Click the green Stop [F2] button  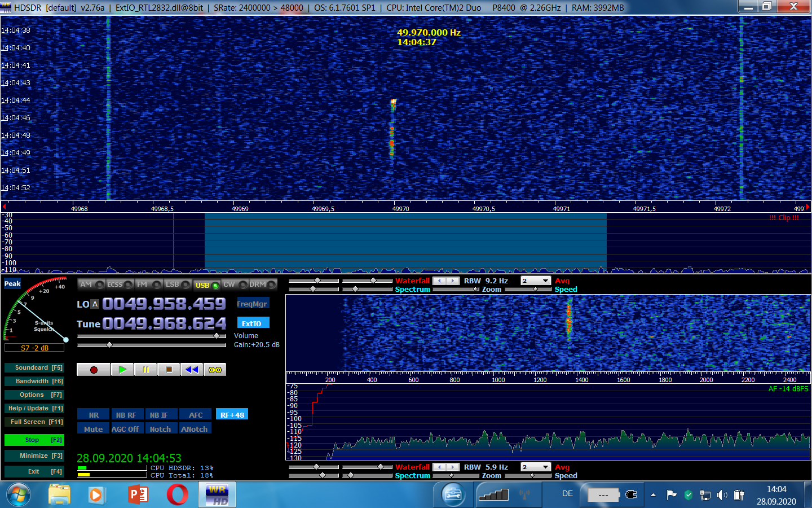34,440
